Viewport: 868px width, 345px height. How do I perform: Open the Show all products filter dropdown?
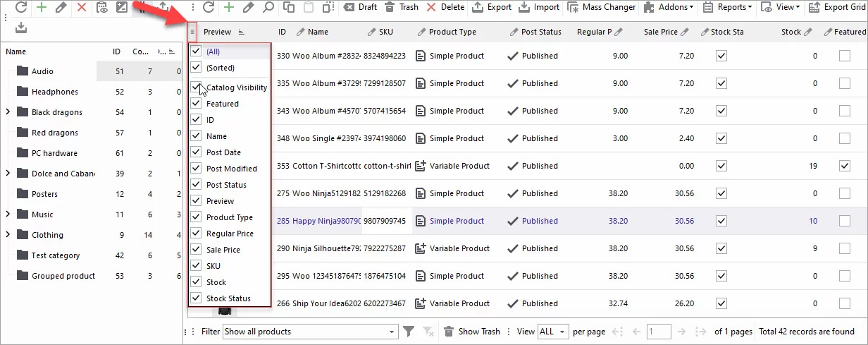310,332
